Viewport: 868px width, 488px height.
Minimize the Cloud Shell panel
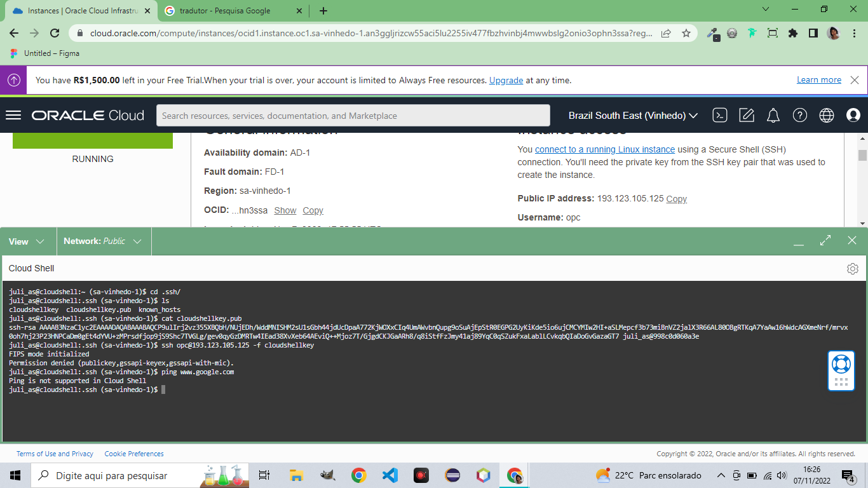point(799,243)
